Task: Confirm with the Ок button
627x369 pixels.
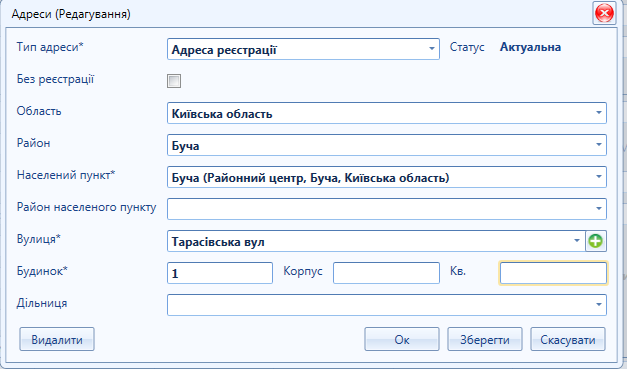Action: 402,339
